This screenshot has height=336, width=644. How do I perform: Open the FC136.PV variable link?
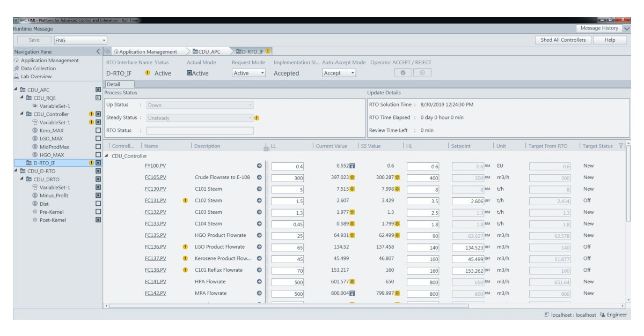tap(156, 247)
